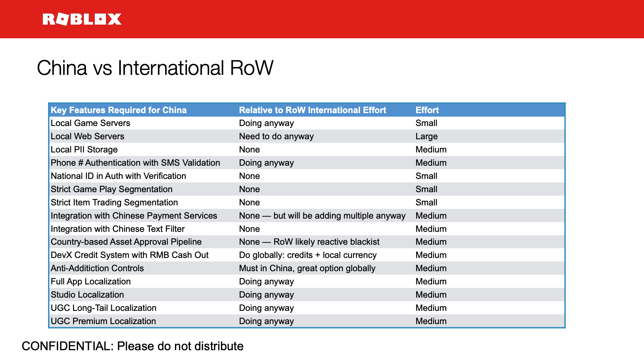The height and width of the screenshot is (361, 644).
Task: Click 'National ID in Auth with Verification'
Action: pyautogui.click(x=118, y=176)
